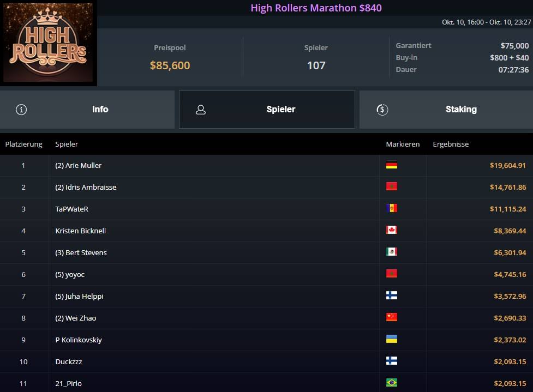
Task: Click the info circle icon in Info tab
Action: (21, 110)
